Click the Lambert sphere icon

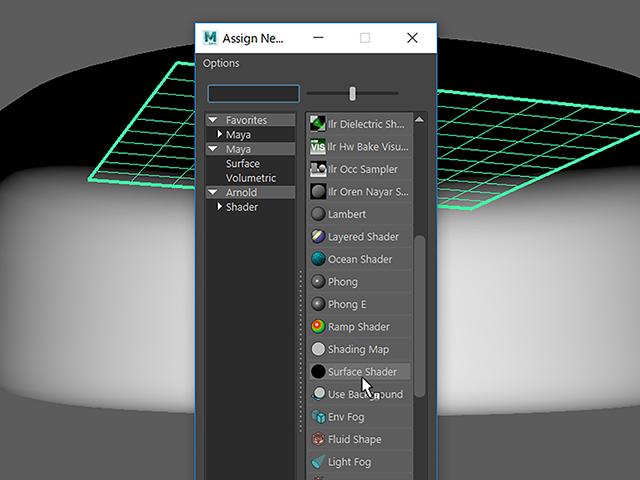click(x=318, y=214)
